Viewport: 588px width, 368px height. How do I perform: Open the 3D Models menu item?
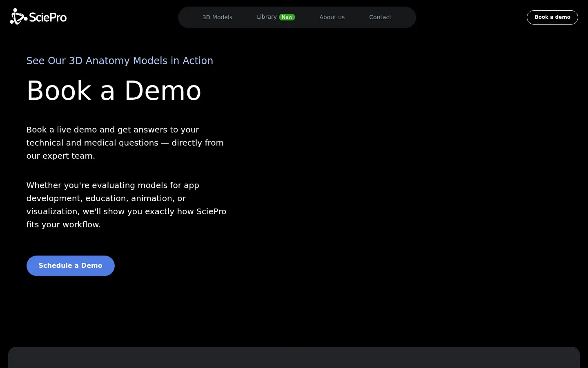pos(217,17)
